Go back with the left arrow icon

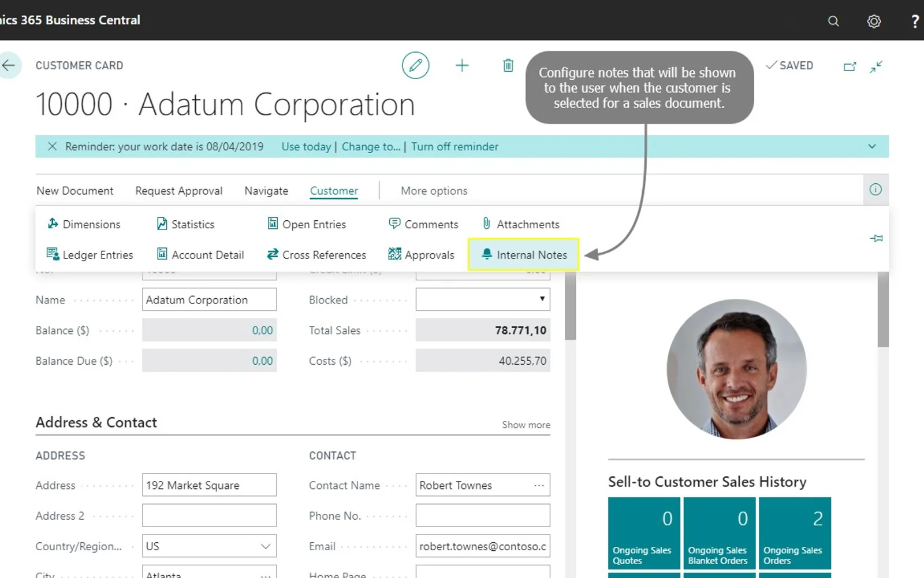pyautogui.click(x=9, y=65)
